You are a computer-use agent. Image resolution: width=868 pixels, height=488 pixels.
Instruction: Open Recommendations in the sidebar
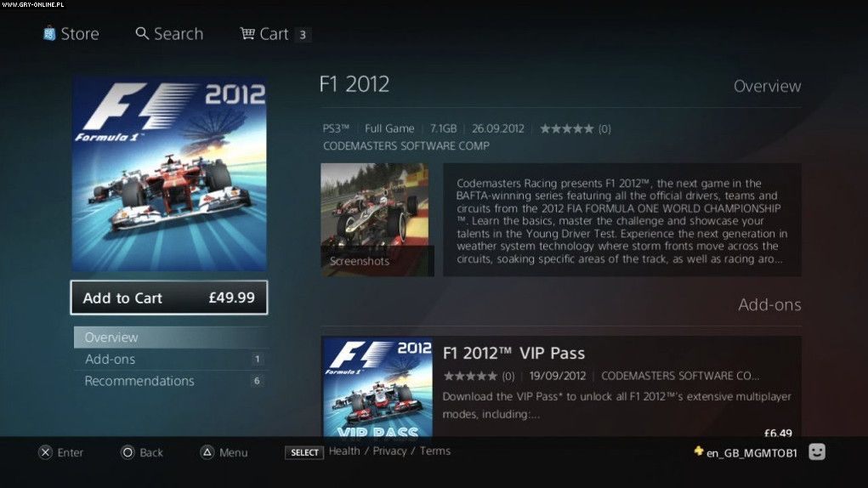171,381
